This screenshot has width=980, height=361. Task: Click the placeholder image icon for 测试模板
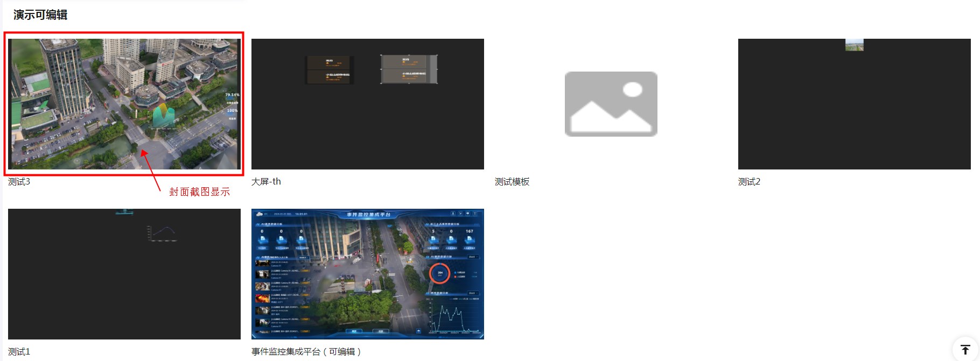[611, 104]
